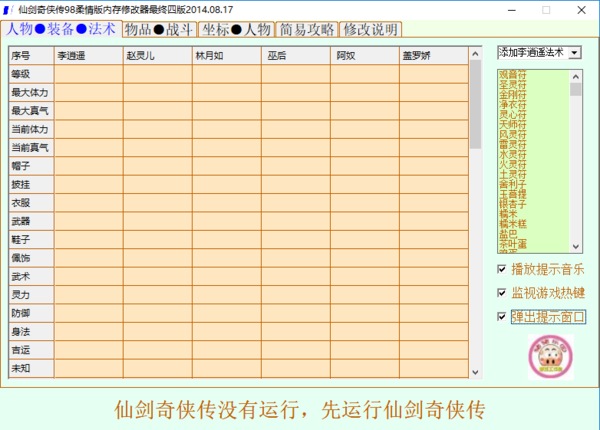Click the 吉运 row label
Image resolution: width=600 pixels, height=430 pixels.
tap(31, 350)
